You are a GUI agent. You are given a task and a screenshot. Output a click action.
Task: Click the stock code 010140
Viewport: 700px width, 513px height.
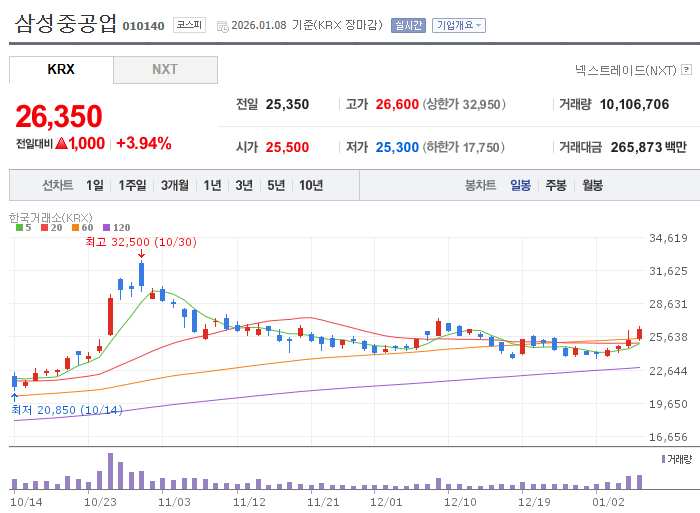(x=143, y=26)
